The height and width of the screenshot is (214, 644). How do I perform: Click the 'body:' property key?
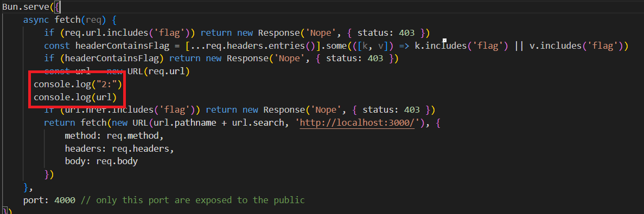click(78, 161)
